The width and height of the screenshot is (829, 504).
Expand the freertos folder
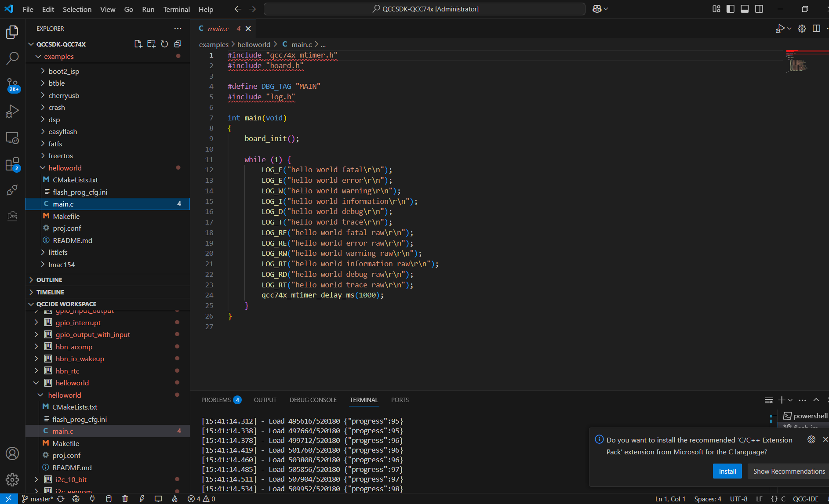[x=108, y=156]
